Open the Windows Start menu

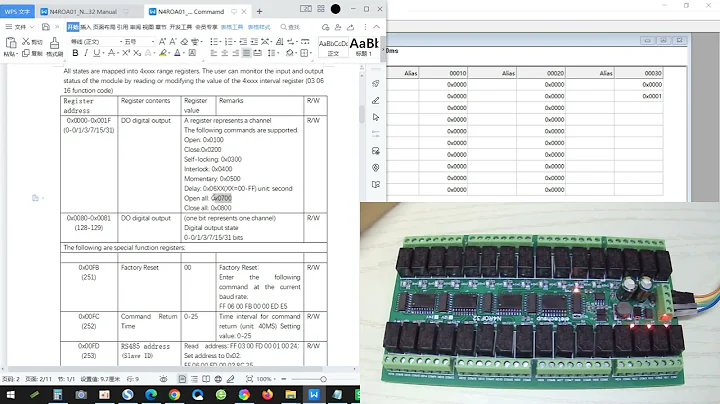[x=10, y=394]
